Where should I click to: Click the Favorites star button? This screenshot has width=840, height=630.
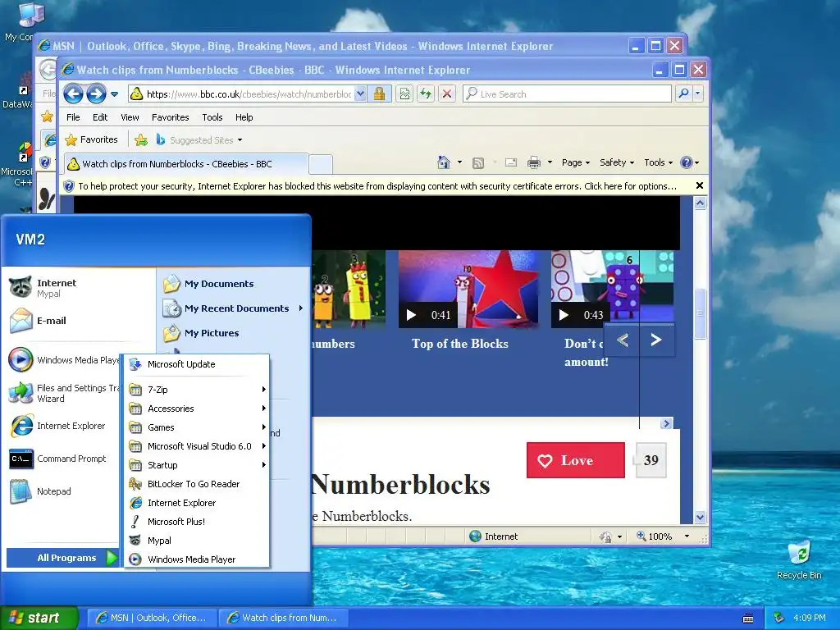pyautogui.click(x=91, y=139)
